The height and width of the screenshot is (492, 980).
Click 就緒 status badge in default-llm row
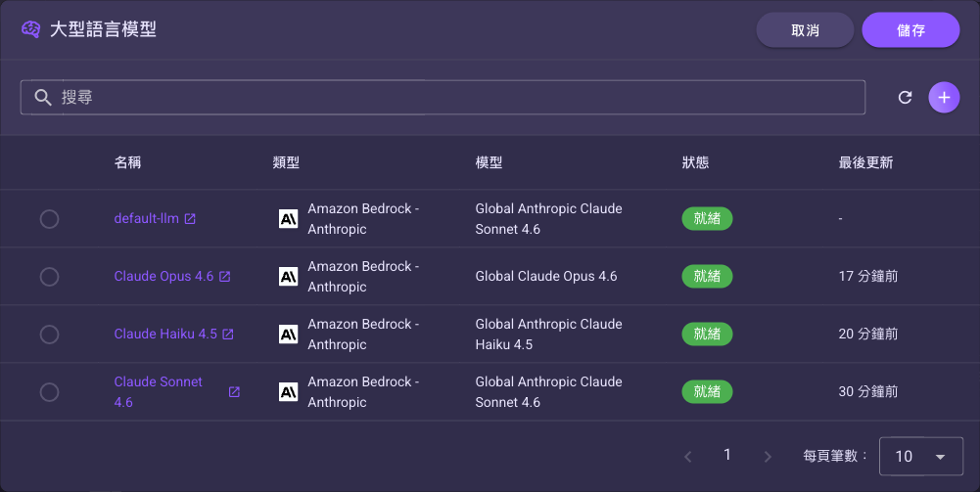tap(707, 218)
